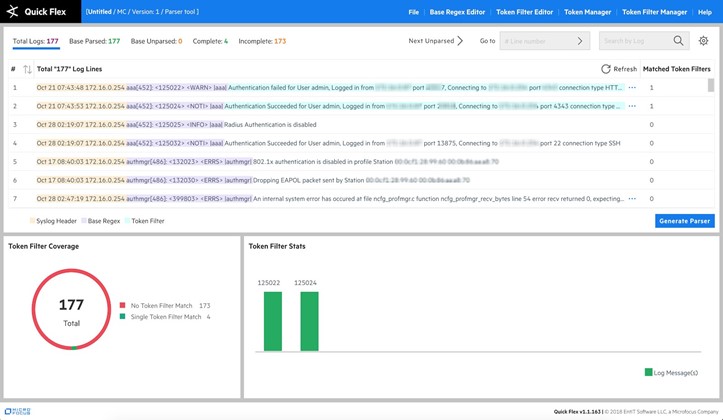
Task: Click the Quick Flex logo icon
Action: 12,12
